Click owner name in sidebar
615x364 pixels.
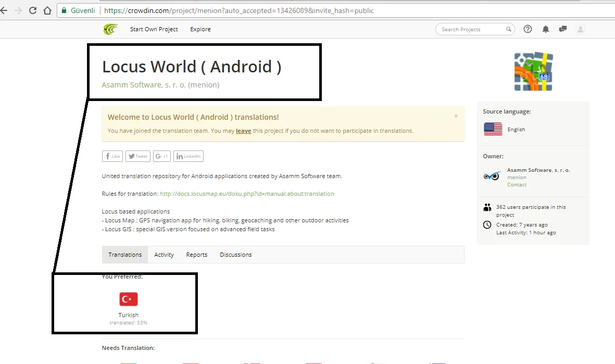pos(538,170)
